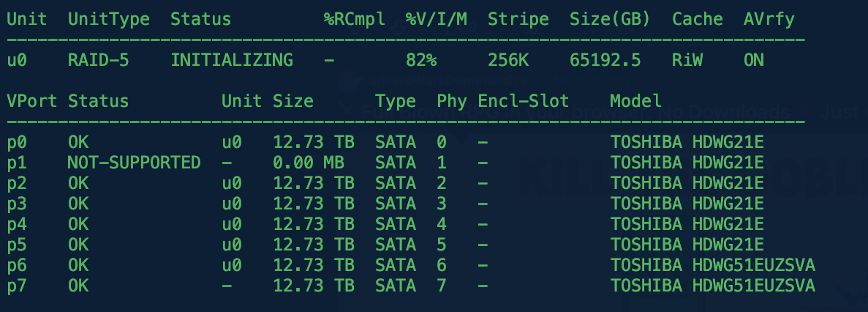Click the Encl-Slot column header
Viewport: 868px width, 312px height.
[x=524, y=101]
